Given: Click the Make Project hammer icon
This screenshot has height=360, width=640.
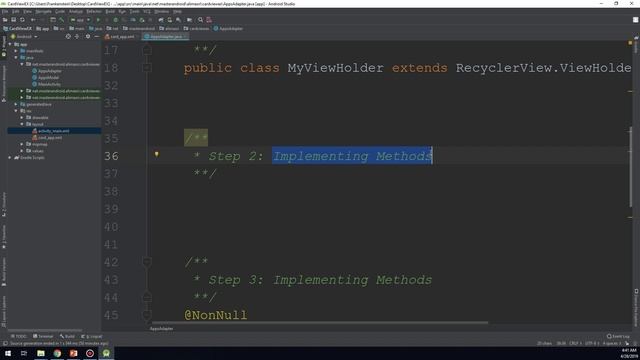Looking at the screenshot, I should [x=62, y=20].
